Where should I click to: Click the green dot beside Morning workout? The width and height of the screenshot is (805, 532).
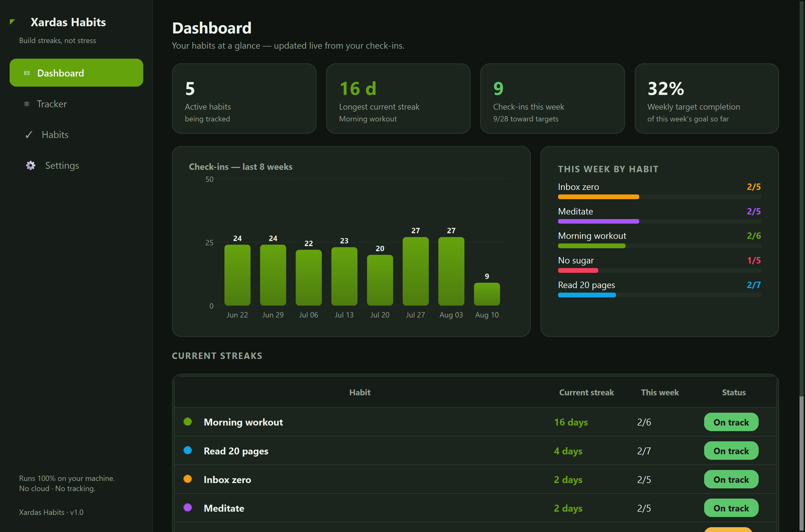coord(188,422)
